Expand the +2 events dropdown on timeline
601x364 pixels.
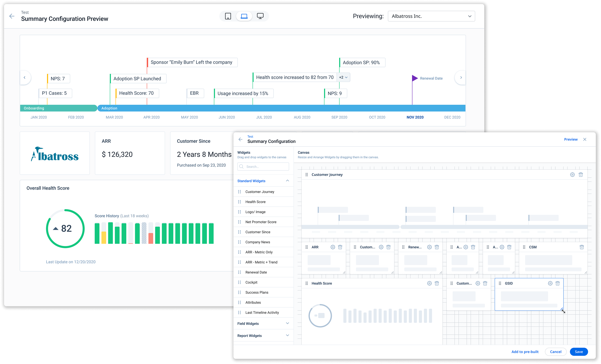(x=343, y=77)
